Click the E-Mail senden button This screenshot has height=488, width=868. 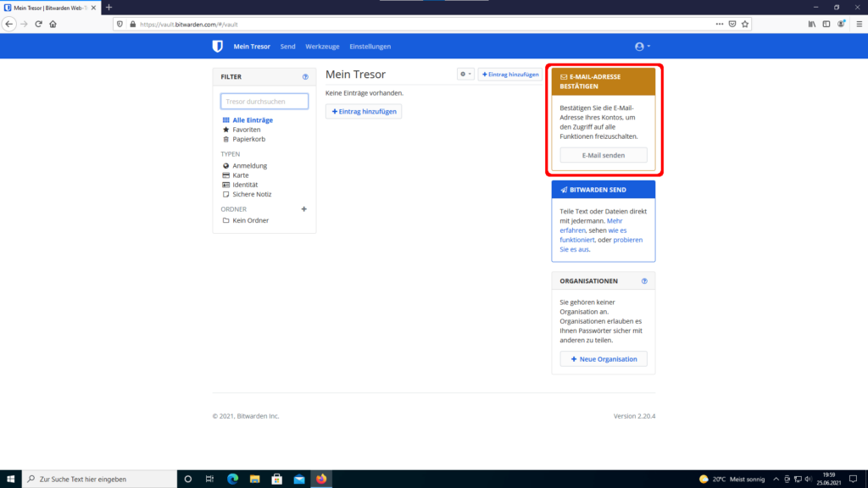604,156
